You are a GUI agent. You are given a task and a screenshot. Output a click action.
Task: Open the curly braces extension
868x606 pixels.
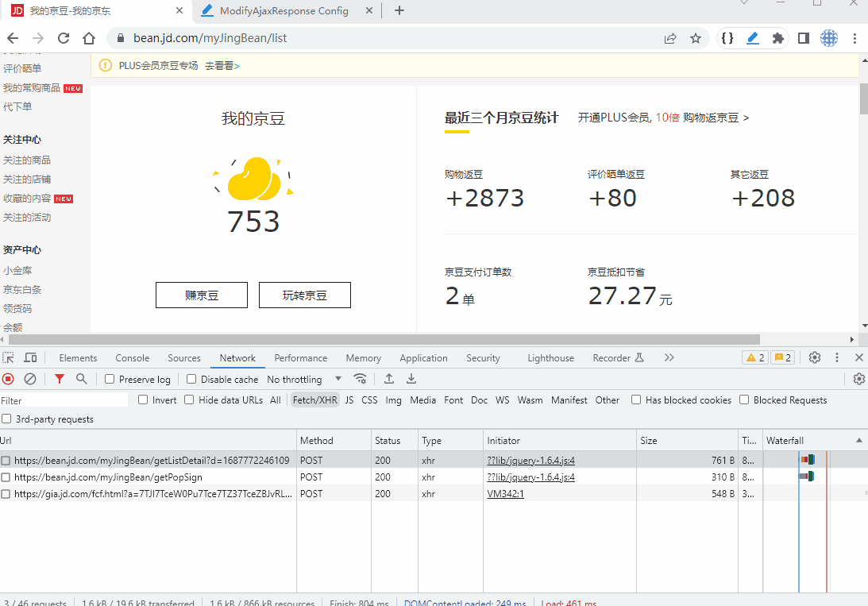[727, 38]
